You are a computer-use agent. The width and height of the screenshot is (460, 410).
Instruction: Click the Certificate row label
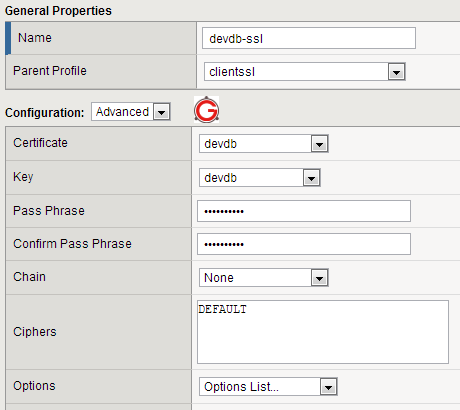[x=40, y=143]
